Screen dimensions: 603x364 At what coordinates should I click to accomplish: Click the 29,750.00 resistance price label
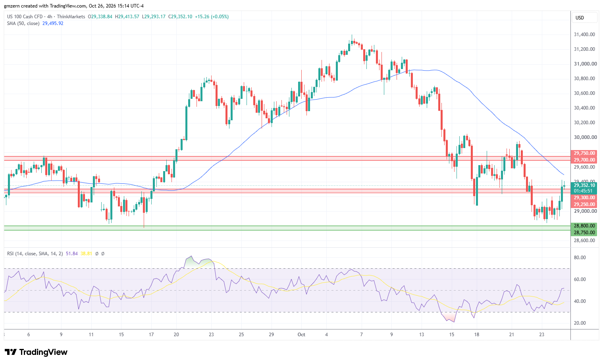point(584,153)
